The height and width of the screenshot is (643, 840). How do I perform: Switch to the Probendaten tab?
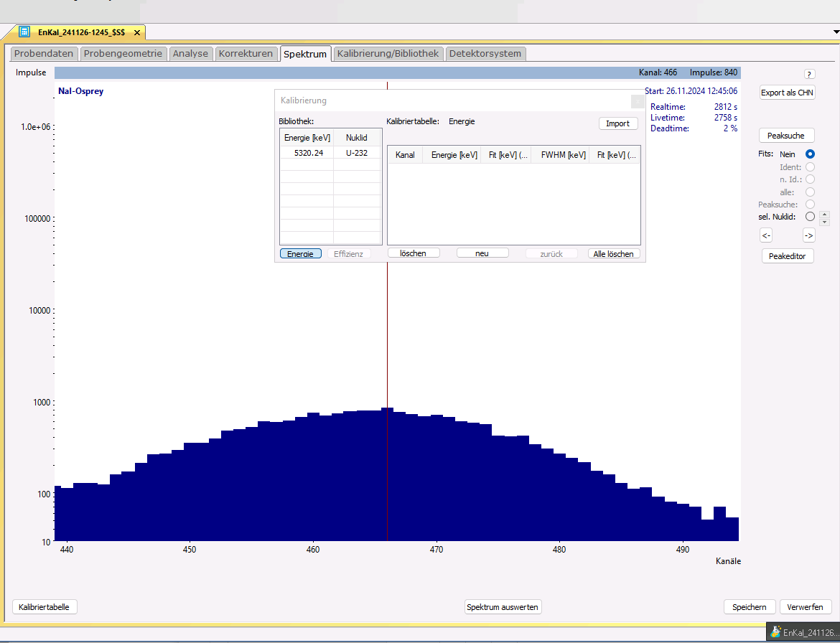[x=44, y=54]
